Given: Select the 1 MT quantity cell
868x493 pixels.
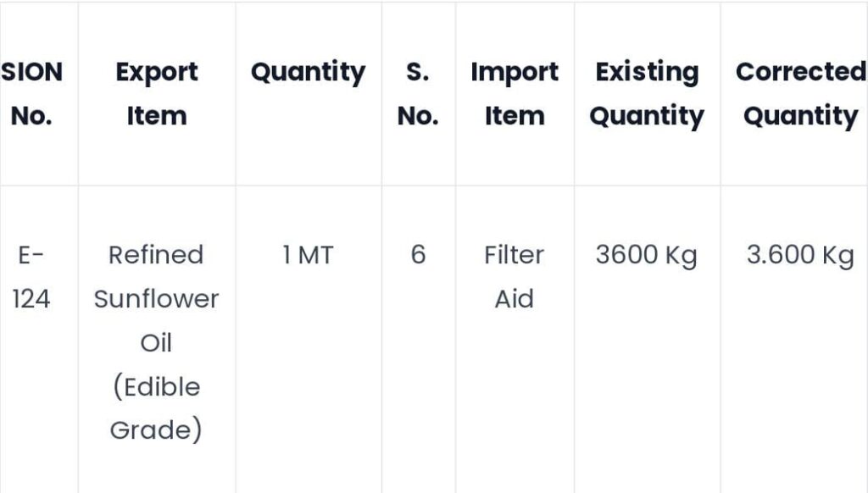Looking at the screenshot, I should point(309,255).
